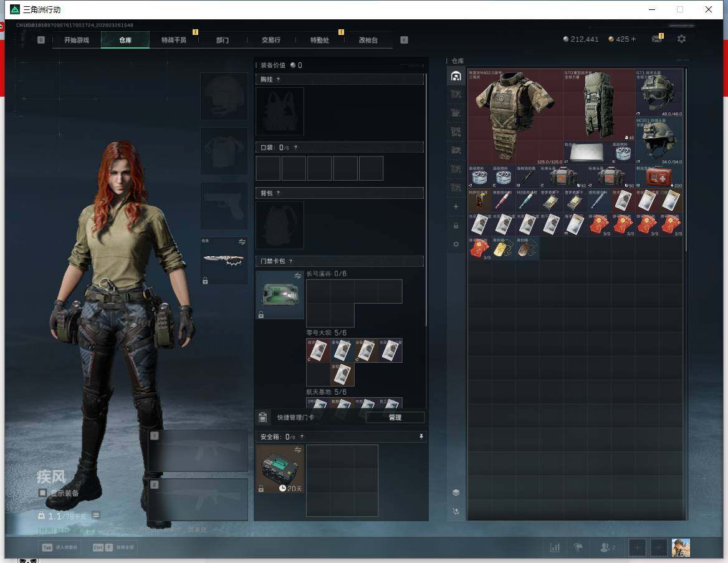Select the gold dog tag item
The image size is (728, 563).
click(x=503, y=249)
